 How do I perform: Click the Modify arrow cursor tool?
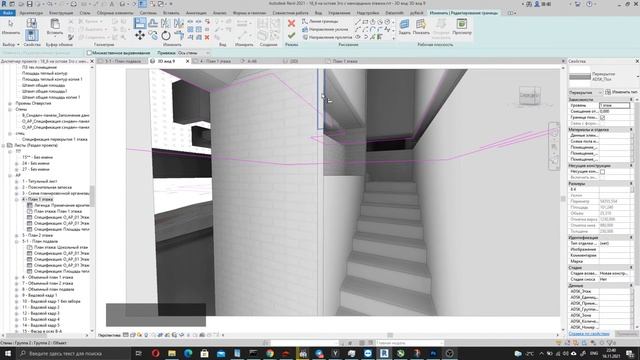(11, 24)
